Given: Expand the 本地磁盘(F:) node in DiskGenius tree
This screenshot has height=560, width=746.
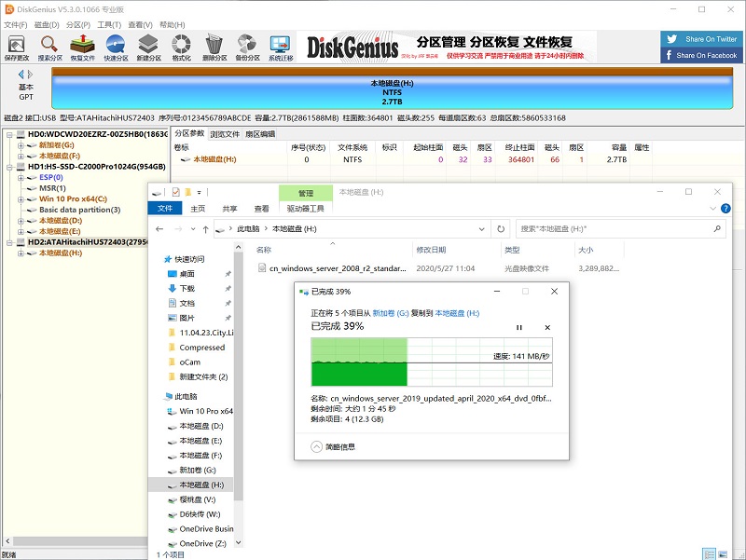Looking at the screenshot, I should click(x=21, y=156).
